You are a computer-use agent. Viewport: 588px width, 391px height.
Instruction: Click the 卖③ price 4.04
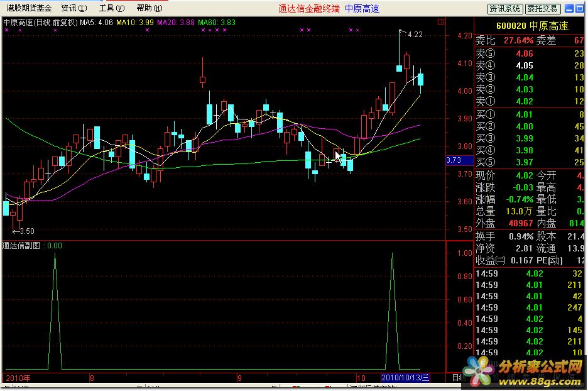[x=525, y=78]
